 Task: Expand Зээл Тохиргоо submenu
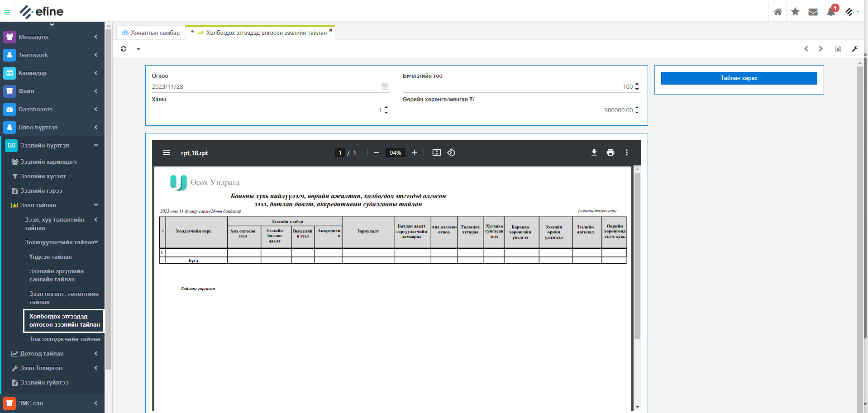[x=96, y=368]
